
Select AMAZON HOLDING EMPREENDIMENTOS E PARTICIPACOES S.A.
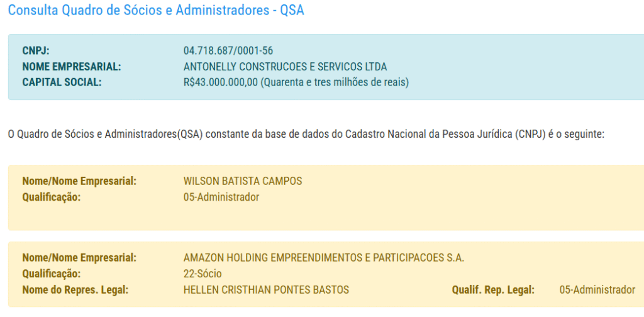tap(324, 258)
